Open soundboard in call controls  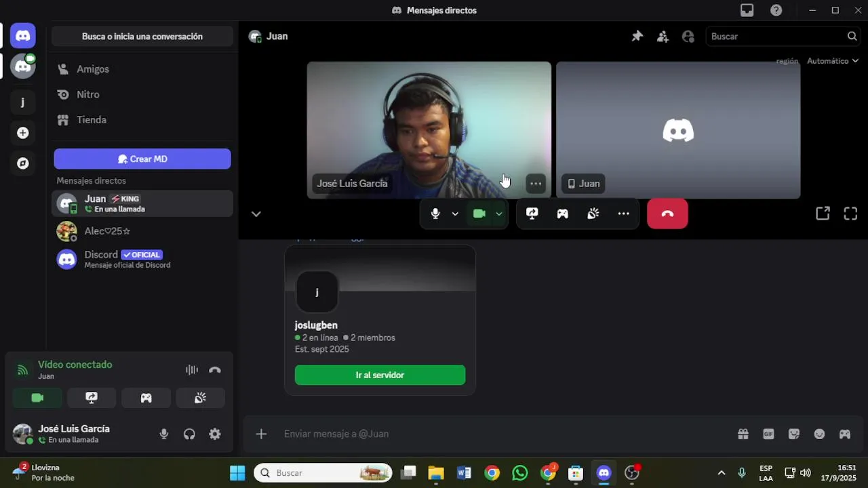pos(593,213)
